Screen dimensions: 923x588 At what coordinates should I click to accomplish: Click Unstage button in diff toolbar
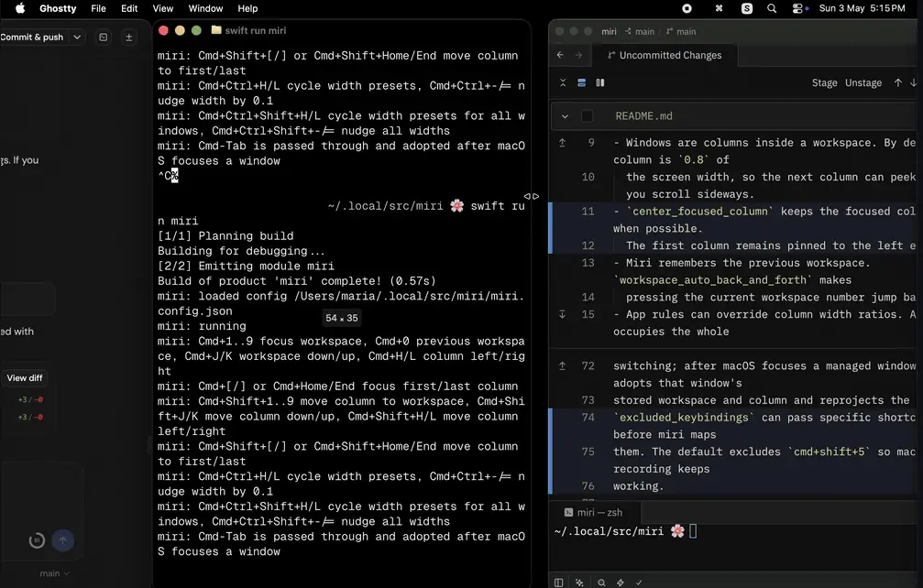(x=863, y=83)
